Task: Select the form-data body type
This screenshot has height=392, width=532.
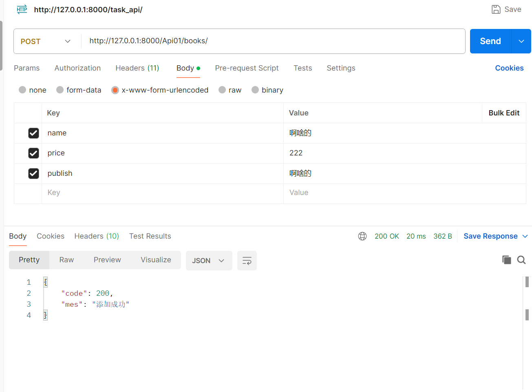Action: pos(60,90)
